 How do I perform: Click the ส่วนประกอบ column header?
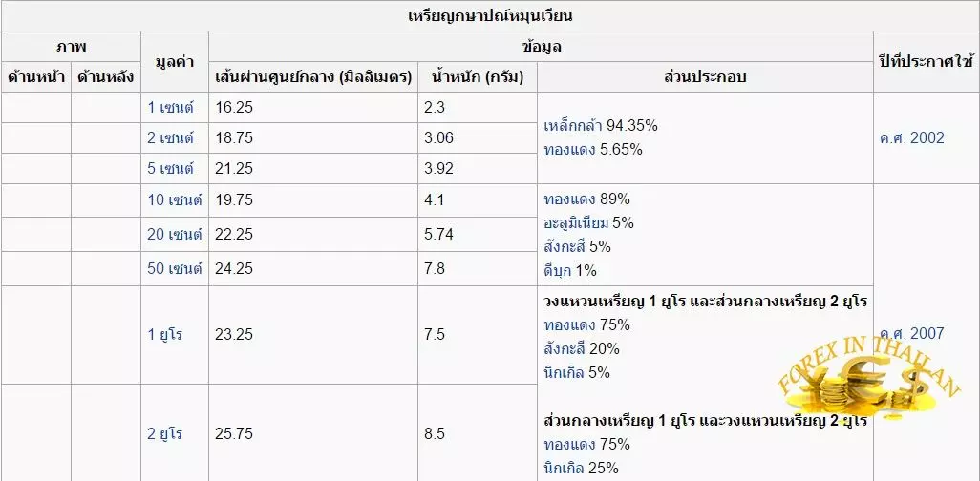coord(705,77)
